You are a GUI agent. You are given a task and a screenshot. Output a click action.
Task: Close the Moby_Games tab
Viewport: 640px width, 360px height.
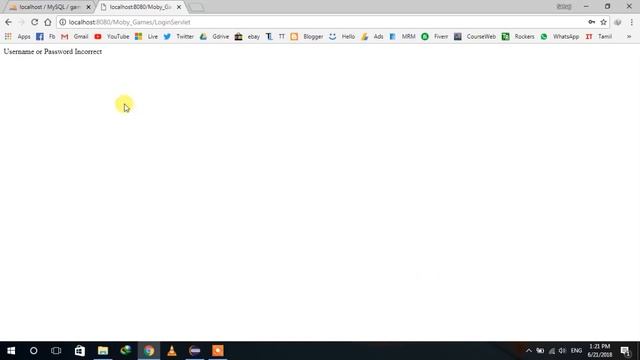point(179,7)
